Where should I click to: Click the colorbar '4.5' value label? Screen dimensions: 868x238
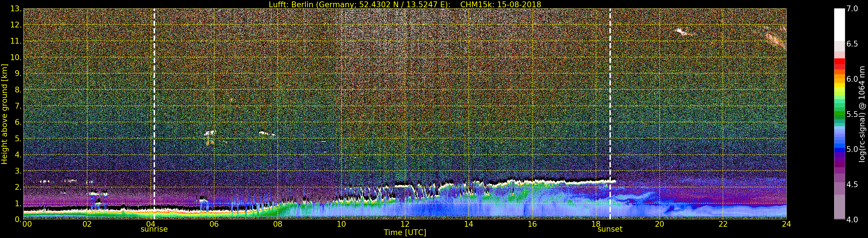pyautogui.click(x=852, y=184)
